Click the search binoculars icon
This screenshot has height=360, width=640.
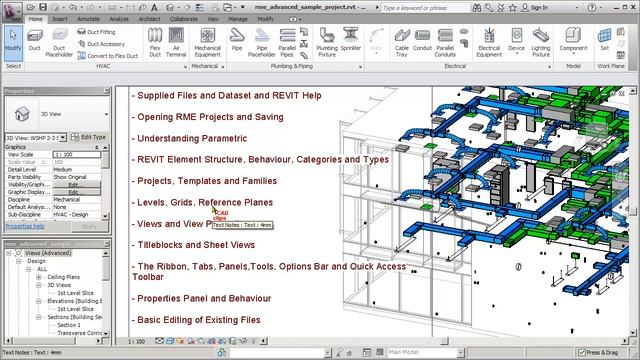(x=476, y=7)
